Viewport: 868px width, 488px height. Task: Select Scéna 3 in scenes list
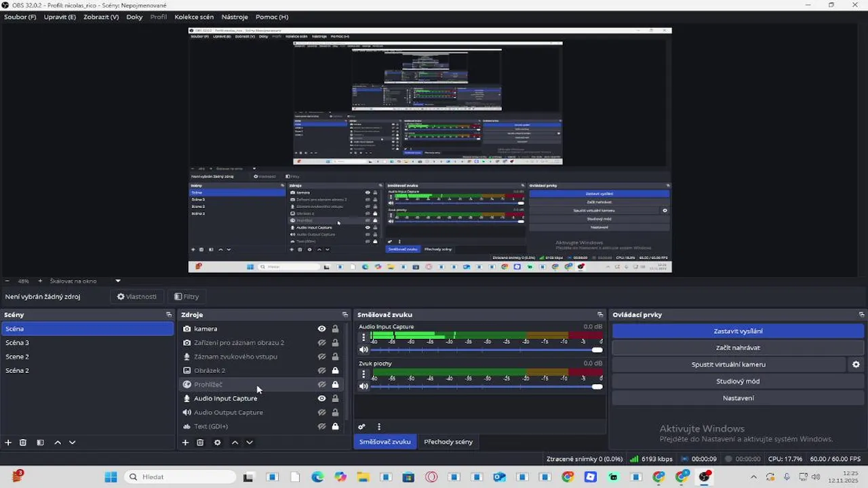coord(87,343)
